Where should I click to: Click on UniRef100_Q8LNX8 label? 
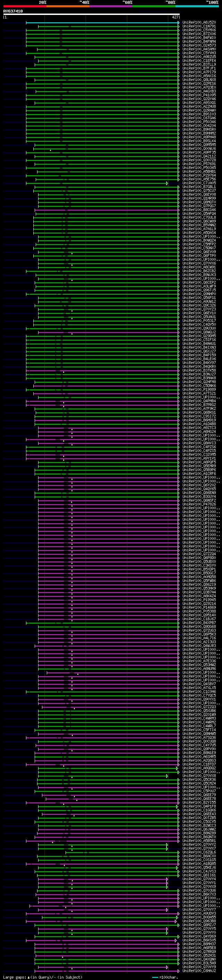(199, 80)
